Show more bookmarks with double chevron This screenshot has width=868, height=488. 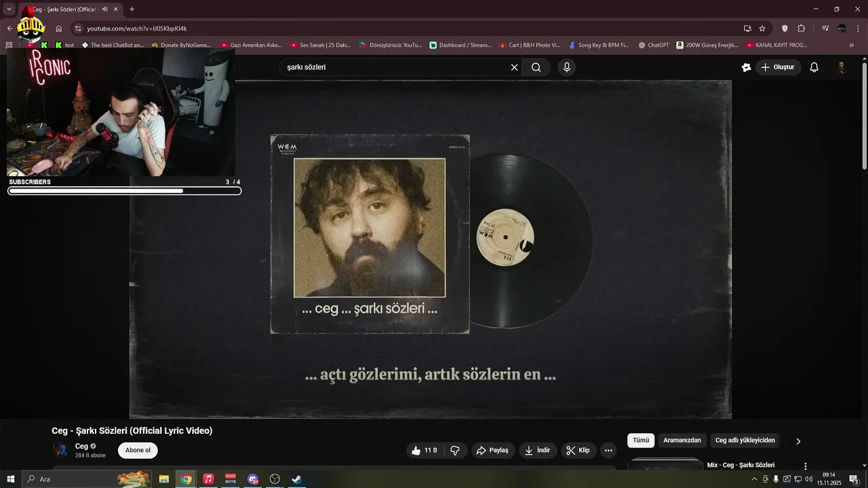pyautogui.click(x=852, y=45)
